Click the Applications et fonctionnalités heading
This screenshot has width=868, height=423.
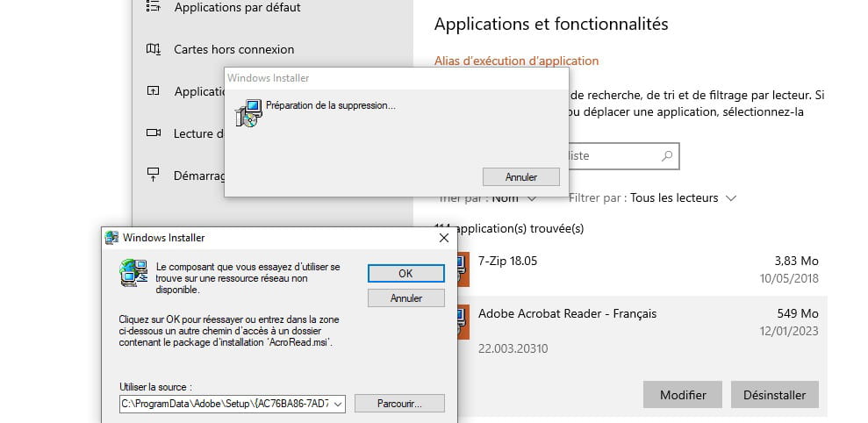coord(551,24)
